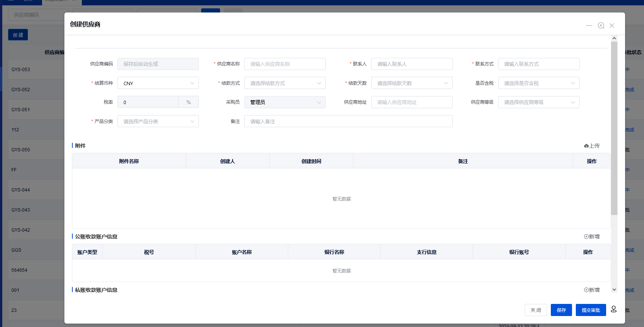This screenshot has width=644, height=327.
Task: Minimize the 创建供应商 dialog
Action: point(589,25)
